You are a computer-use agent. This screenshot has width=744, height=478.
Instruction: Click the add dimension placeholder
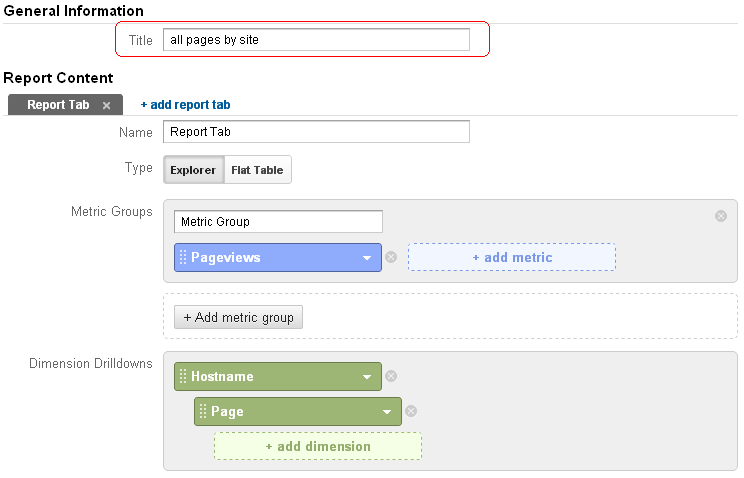pyautogui.click(x=317, y=446)
